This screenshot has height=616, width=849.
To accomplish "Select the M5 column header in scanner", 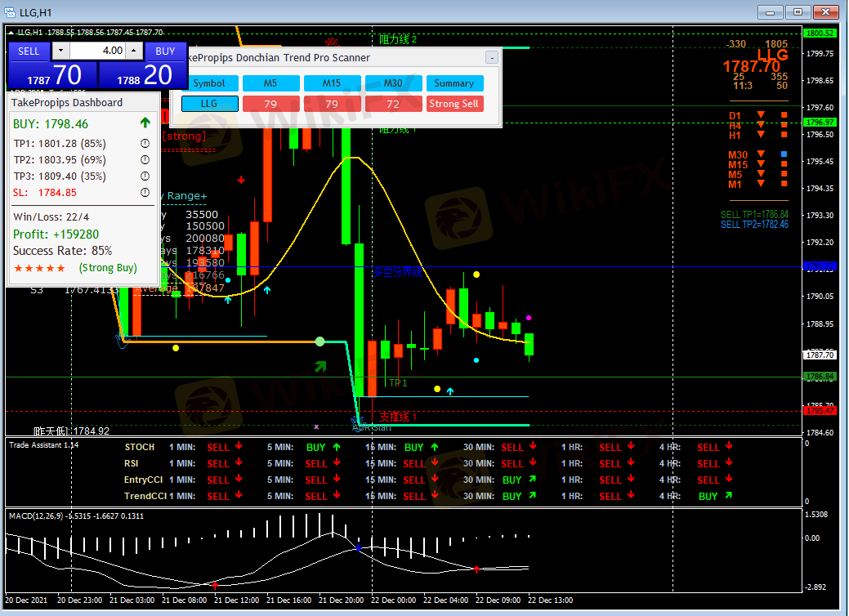I will (270, 83).
